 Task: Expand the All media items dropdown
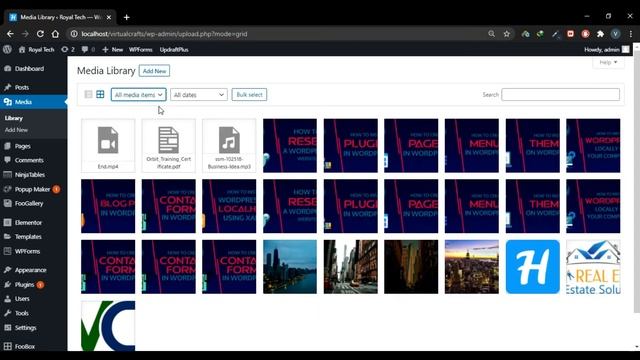[138, 94]
